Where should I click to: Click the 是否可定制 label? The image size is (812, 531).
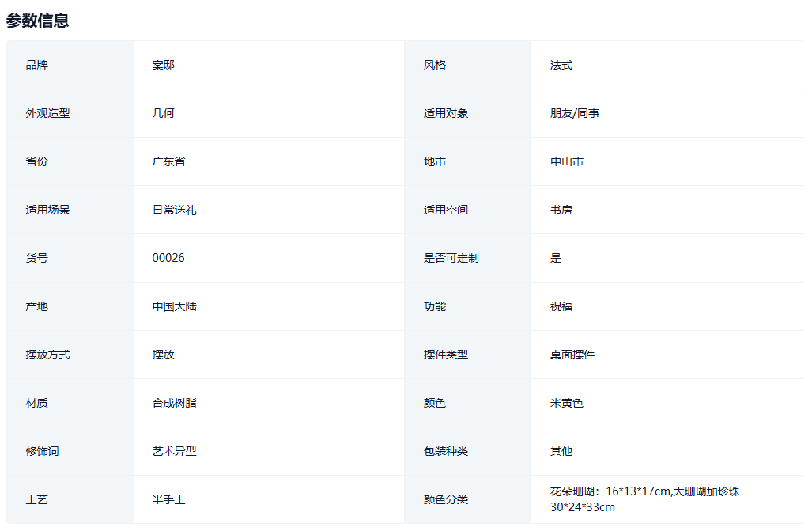(x=451, y=258)
